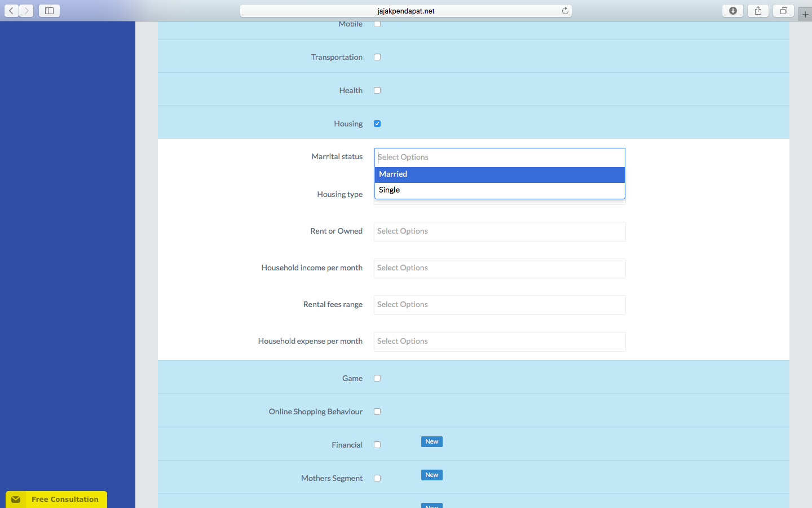Show all tabs with the tab overview button
812x508 pixels.
click(x=784, y=11)
